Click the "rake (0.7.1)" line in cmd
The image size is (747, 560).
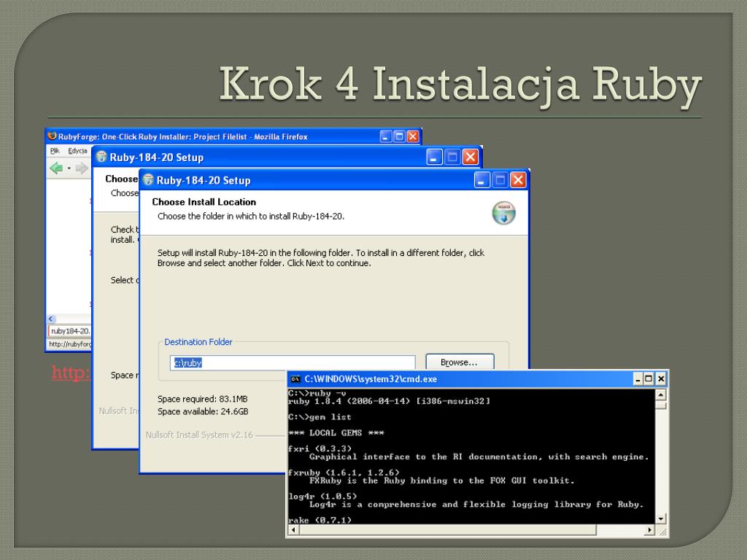coord(320,520)
